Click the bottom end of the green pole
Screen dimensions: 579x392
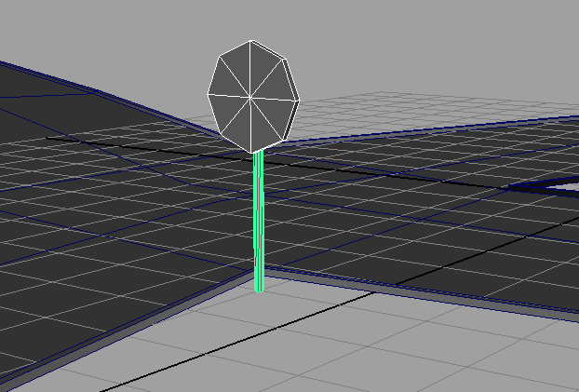259,288
